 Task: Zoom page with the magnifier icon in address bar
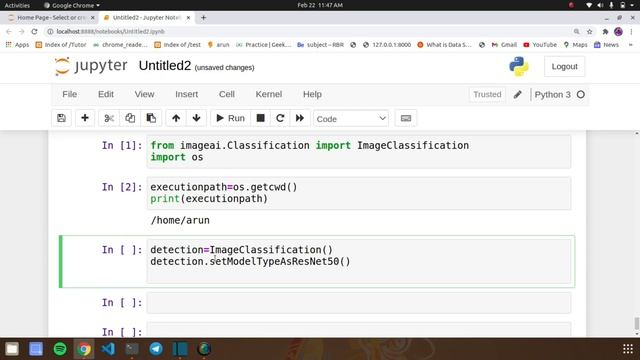coord(576,31)
